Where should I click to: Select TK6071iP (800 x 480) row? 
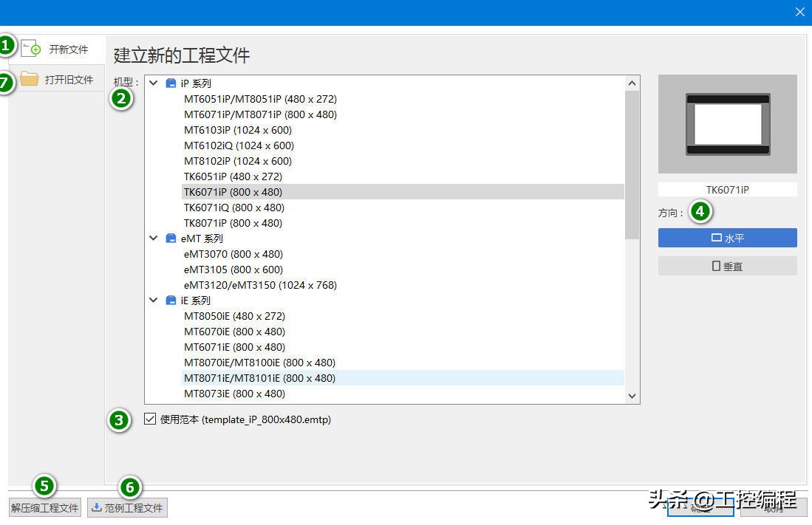pyautogui.click(x=403, y=191)
